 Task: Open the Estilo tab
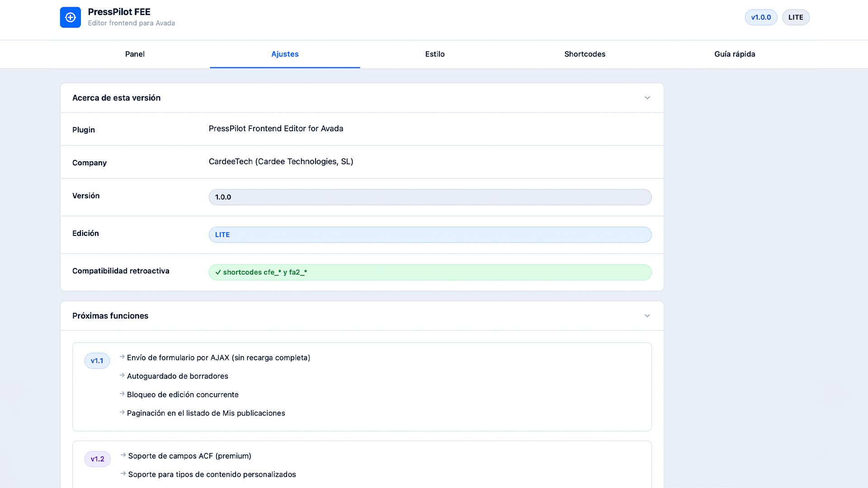click(x=434, y=54)
